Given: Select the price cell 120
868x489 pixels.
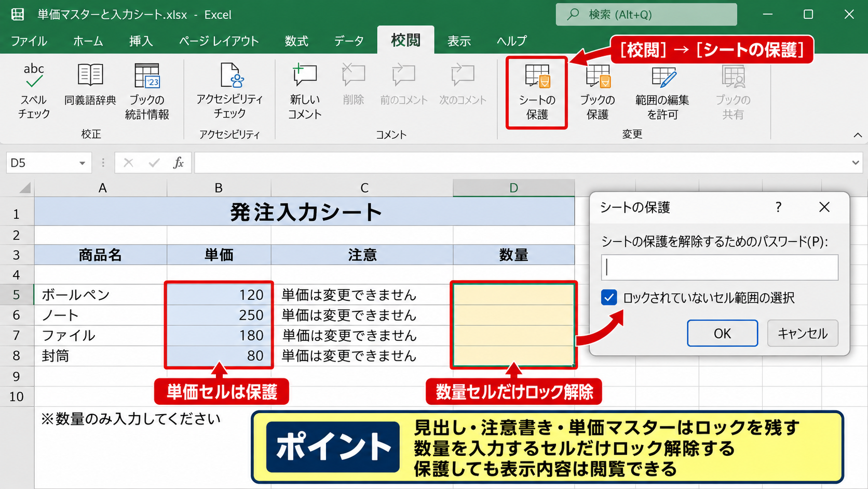Looking at the screenshot, I should coord(219,295).
